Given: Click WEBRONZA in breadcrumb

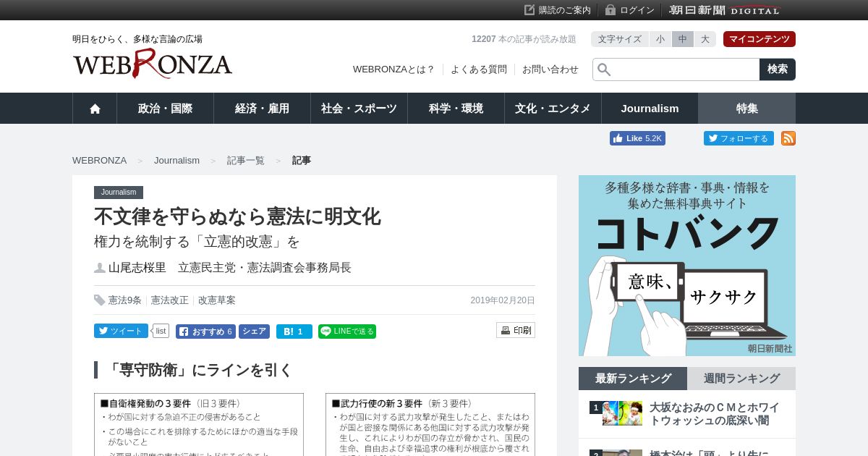Looking at the screenshot, I should 99,161.
